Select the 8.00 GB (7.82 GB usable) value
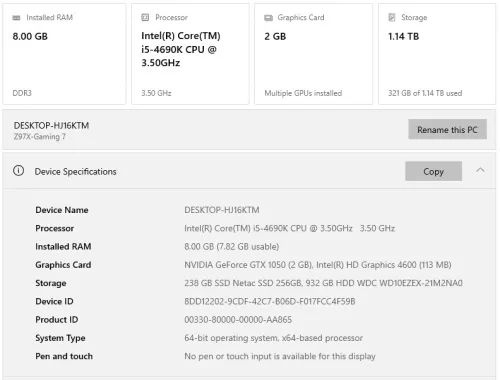 (x=232, y=247)
